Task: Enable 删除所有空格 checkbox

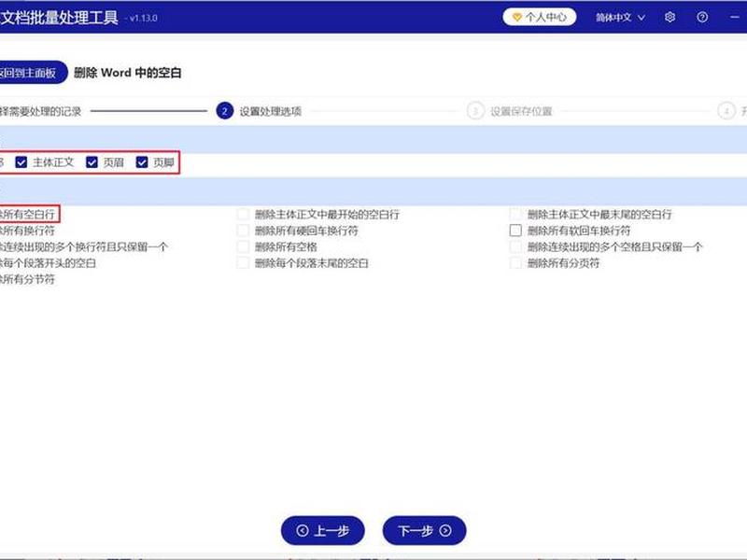Action: 243,246
